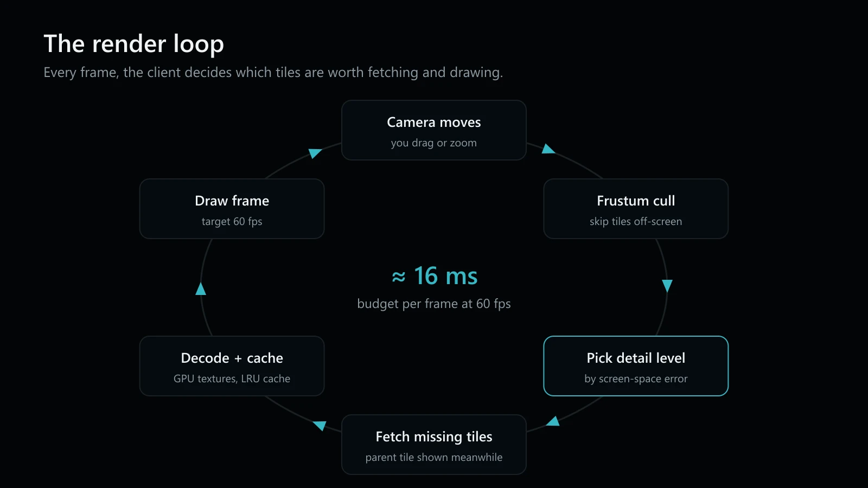
Task: Select the Draw frame box
Action: click(232, 209)
